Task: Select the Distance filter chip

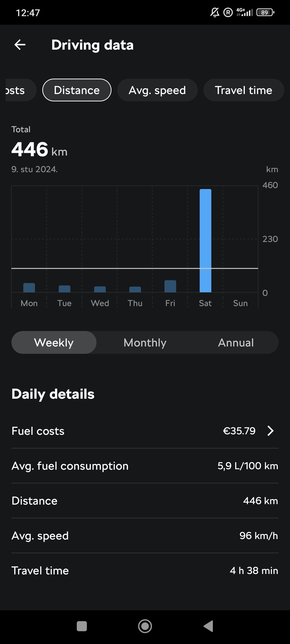Action: pyautogui.click(x=77, y=90)
